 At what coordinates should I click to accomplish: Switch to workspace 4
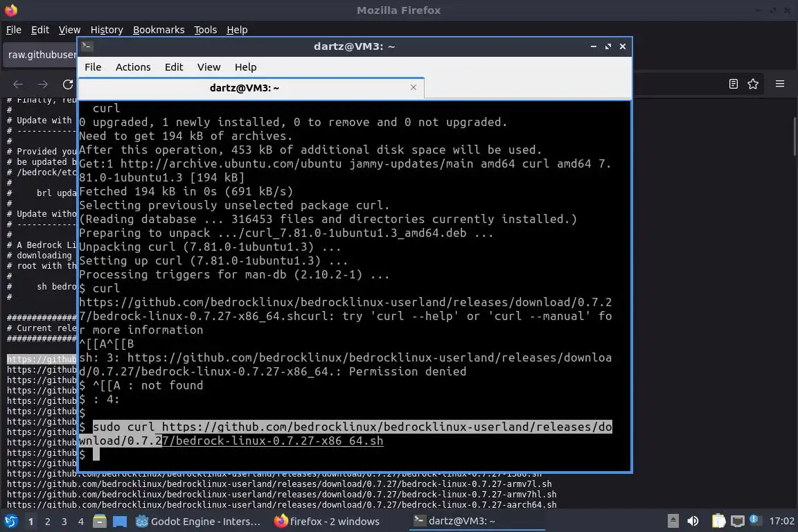coord(80,522)
